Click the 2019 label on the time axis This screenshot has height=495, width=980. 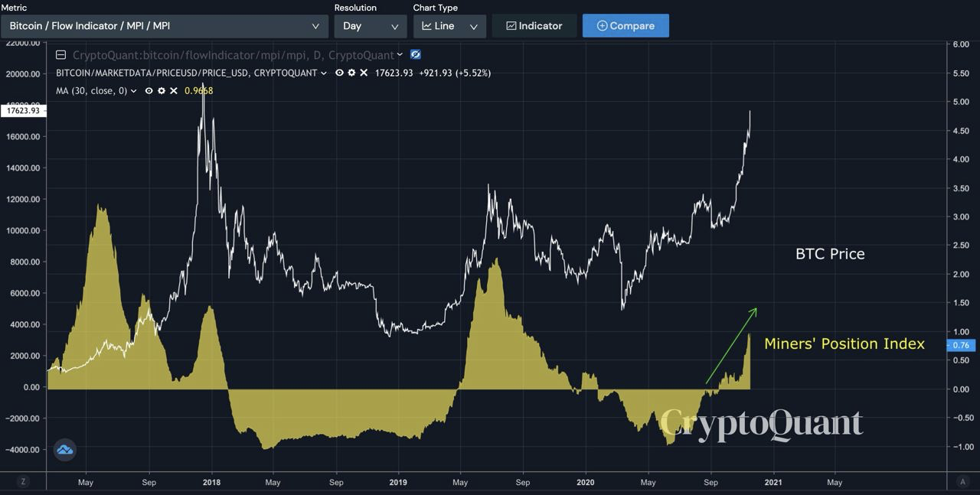pos(398,483)
